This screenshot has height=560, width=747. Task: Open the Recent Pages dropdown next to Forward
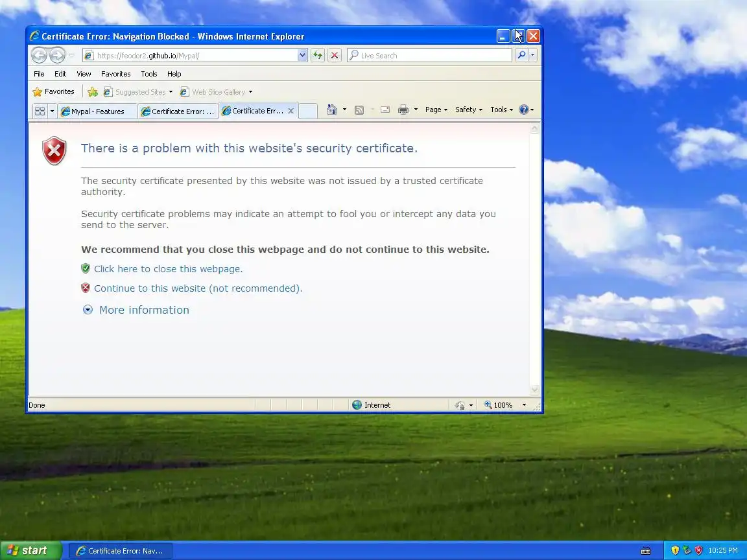click(71, 56)
